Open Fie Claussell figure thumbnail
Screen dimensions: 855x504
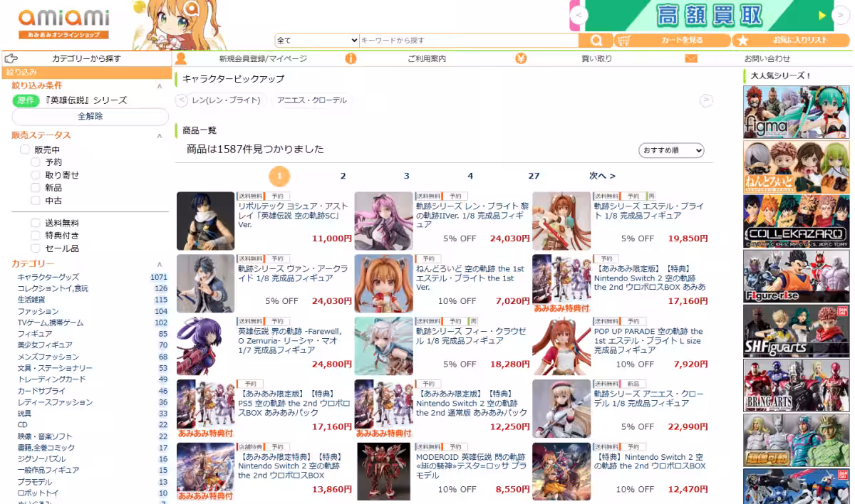click(x=383, y=346)
